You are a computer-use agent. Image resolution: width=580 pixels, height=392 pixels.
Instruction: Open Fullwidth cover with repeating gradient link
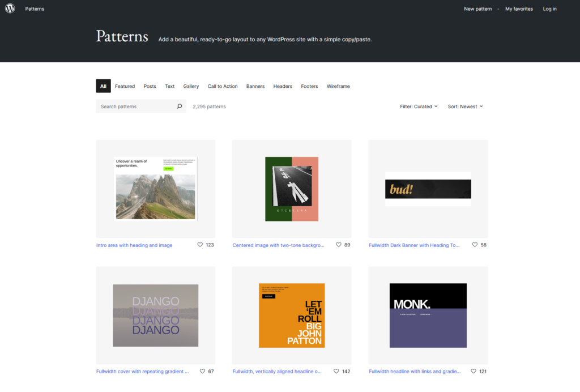tap(142, 371)
